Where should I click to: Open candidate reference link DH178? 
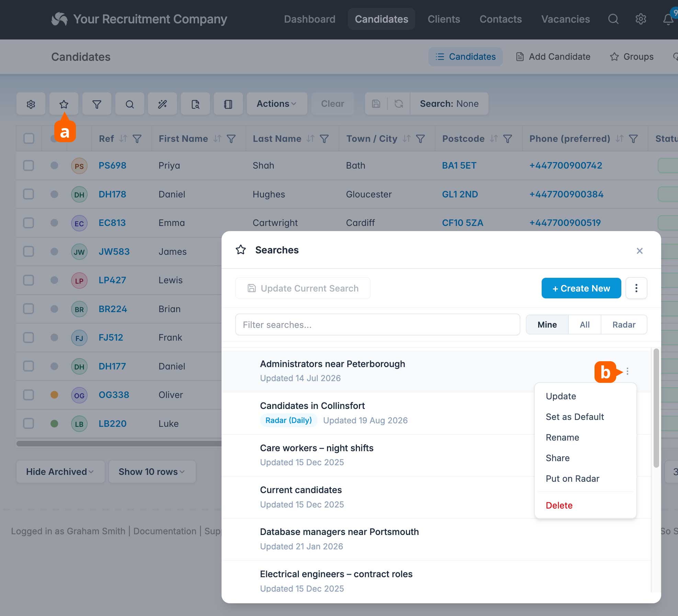click(112, 194)
